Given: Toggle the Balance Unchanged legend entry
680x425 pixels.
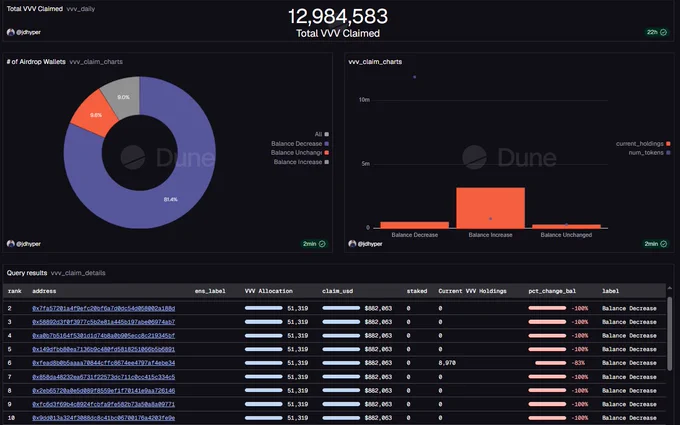Looking at the screenshot, I should [x=300, y=153].
